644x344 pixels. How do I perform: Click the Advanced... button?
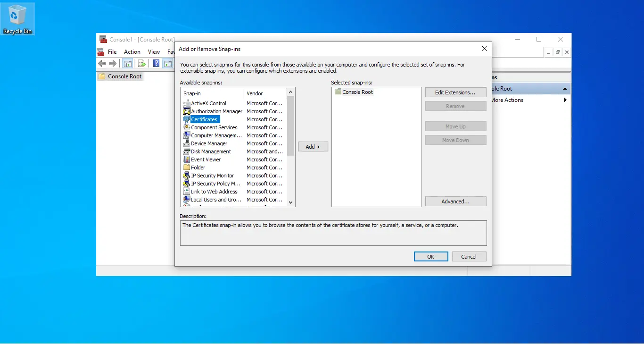[x=455, y=201]
